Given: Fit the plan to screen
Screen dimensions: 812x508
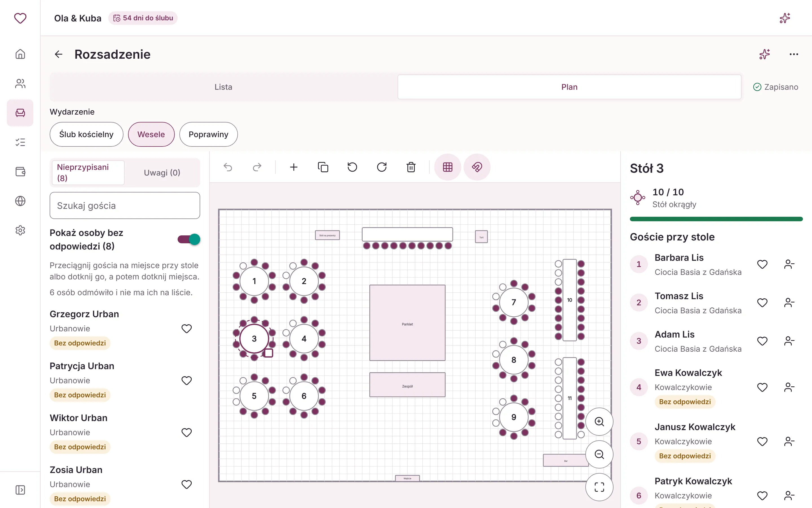Looking at the screenshot, I should coord(599,487).
